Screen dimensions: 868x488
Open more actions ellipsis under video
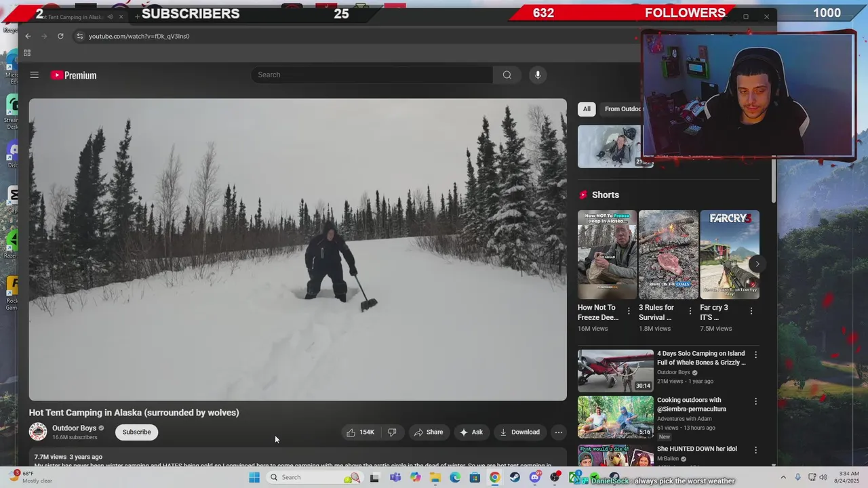[558, 432]
